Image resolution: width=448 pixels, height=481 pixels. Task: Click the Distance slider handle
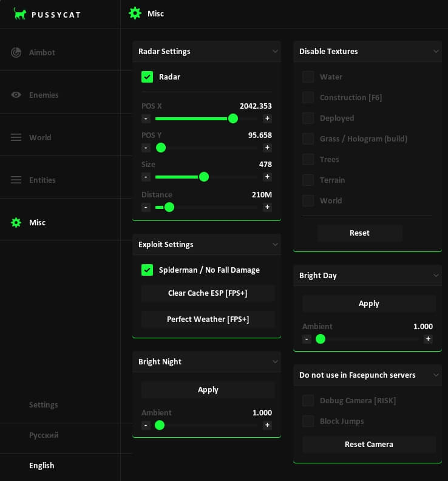[169, 207]
